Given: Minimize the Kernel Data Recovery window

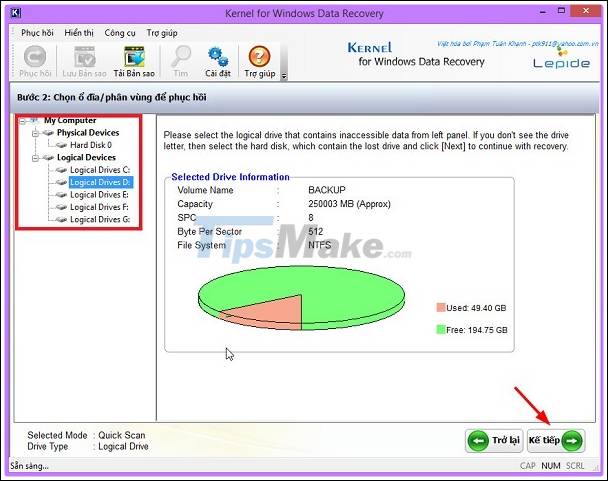Looking at the screenshot, I should [x=543, y=12].
